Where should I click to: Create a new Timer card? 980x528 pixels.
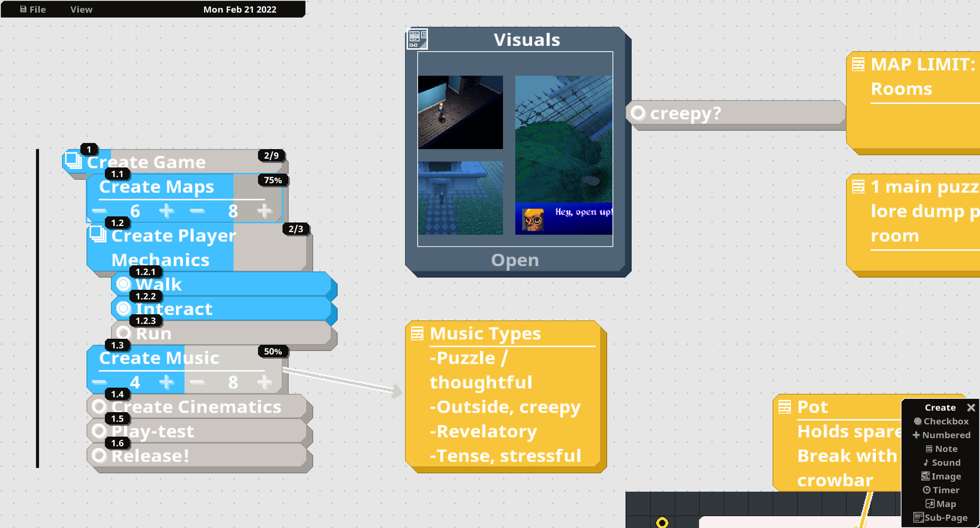(941, 490)
